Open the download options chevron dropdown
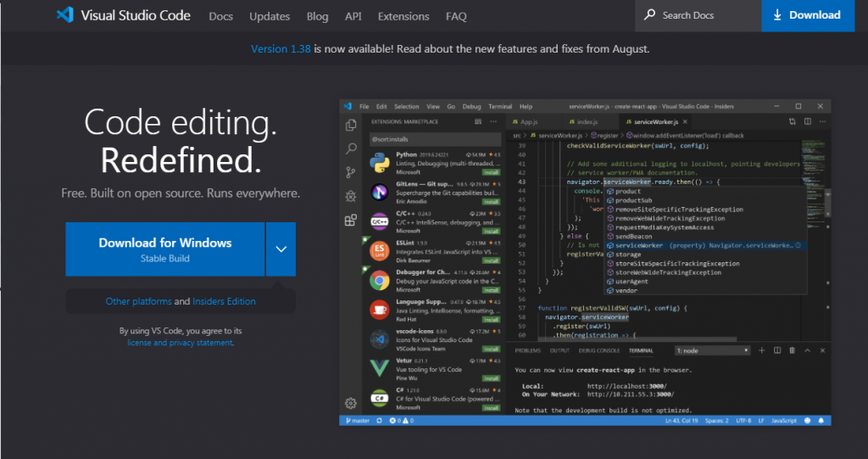The width and height of the screenshot is (868, 459). point(281,249)
